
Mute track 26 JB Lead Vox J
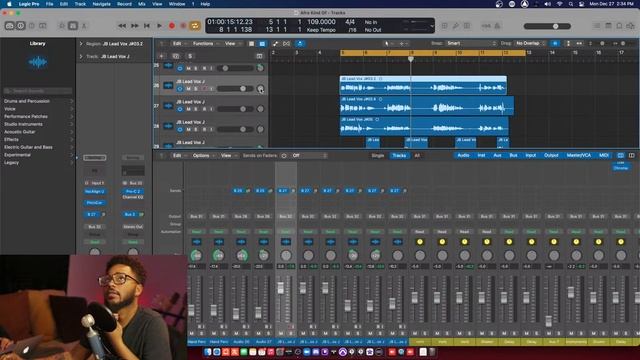pos(189,89)
